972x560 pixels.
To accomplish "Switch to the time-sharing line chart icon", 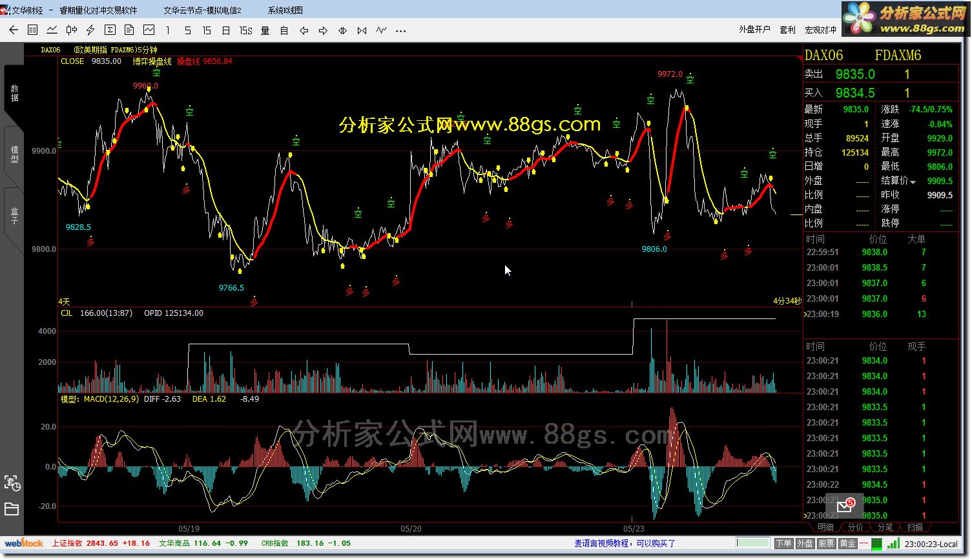I will tap(52, 30).
